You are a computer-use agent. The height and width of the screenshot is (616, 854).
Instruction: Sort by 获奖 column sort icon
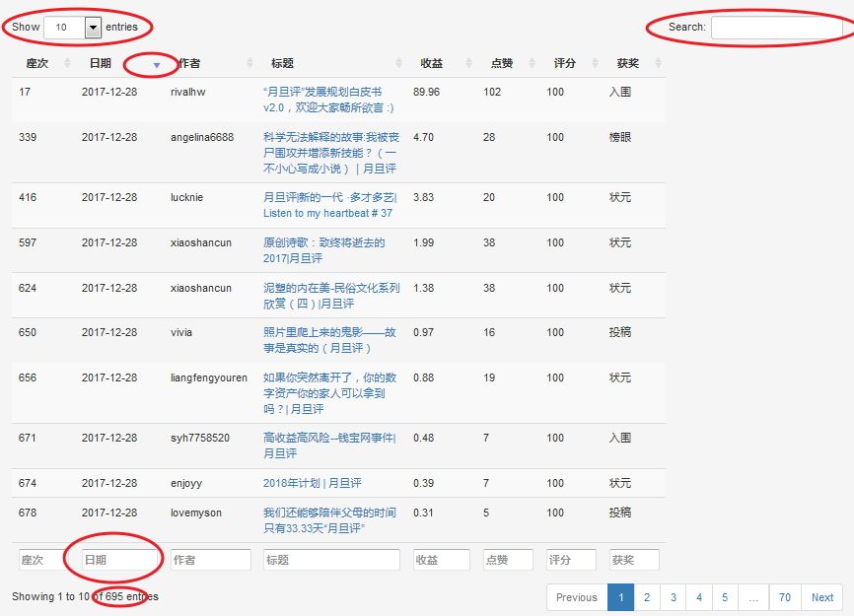click(x=658, y=63)
